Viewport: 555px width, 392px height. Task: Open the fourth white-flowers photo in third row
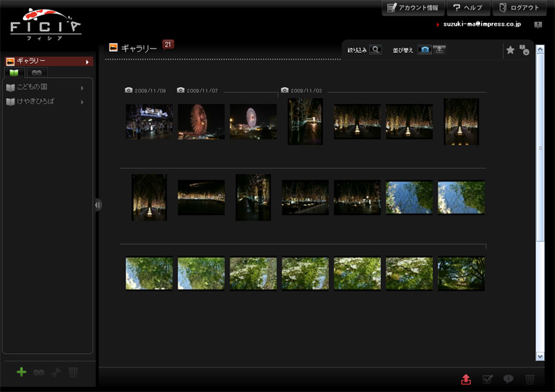[x=305, y=273]
